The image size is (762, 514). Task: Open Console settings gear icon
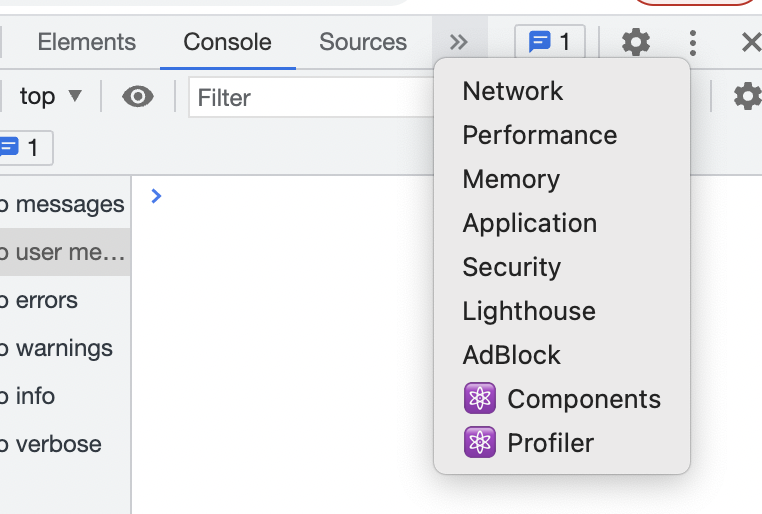(x=746, y=97)
